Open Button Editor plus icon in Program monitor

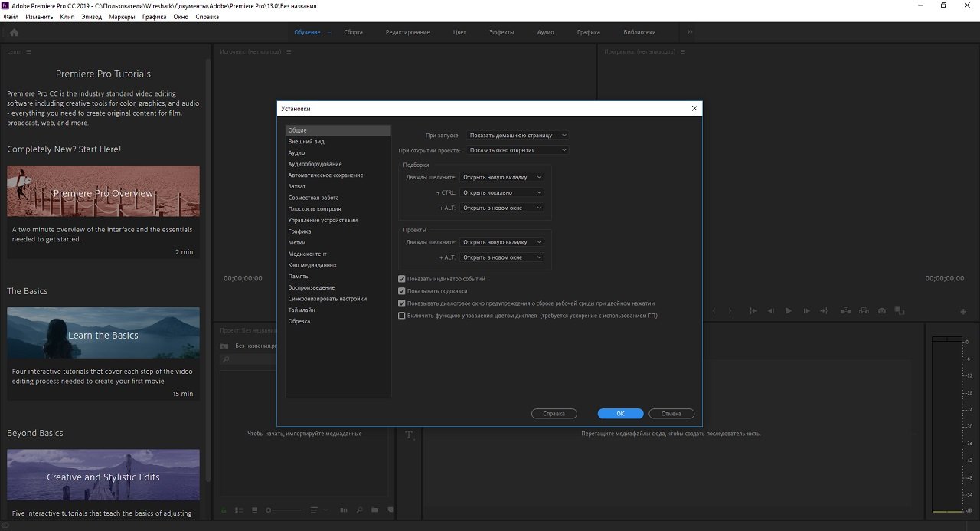(x=963, y=312)
